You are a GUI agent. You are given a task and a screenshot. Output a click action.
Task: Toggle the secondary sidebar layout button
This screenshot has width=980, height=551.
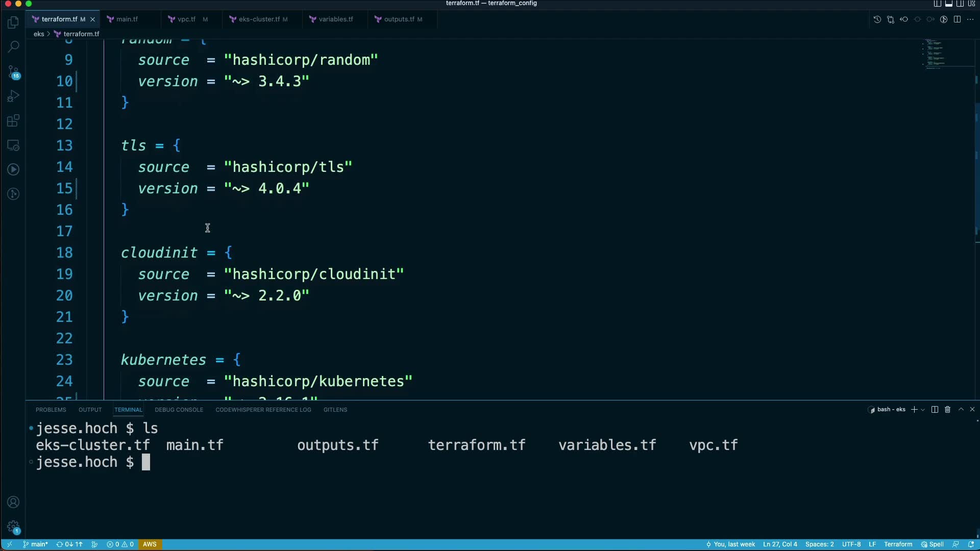[960, 4]
